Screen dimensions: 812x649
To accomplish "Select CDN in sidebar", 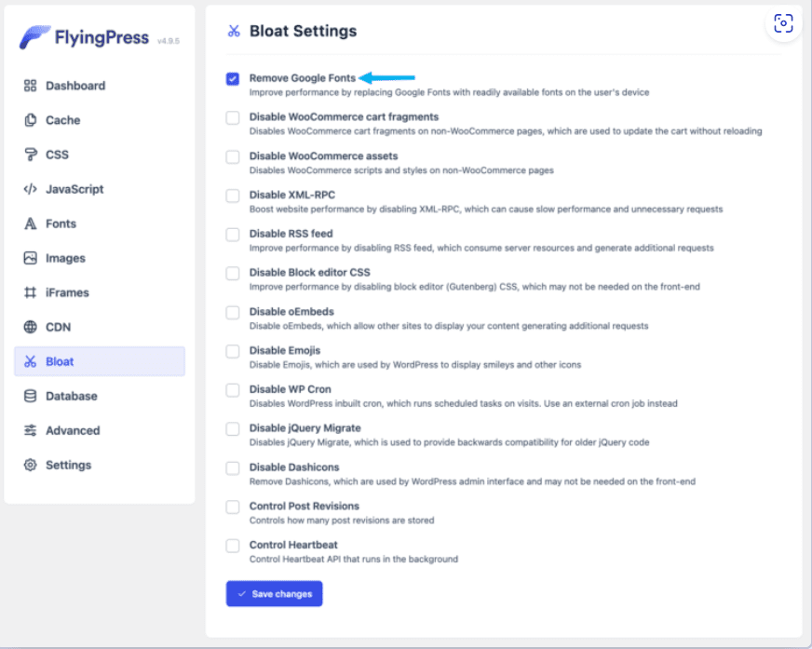I will coord(100,327).
